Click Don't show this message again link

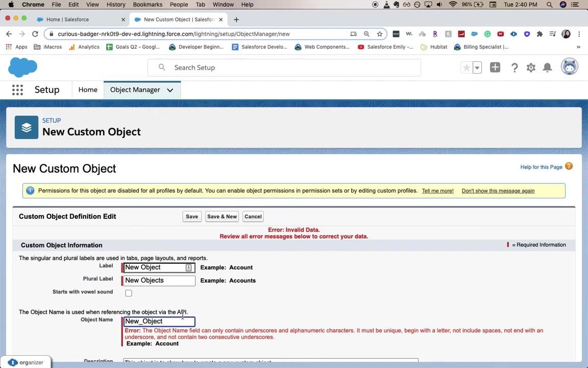pos(498,191)
